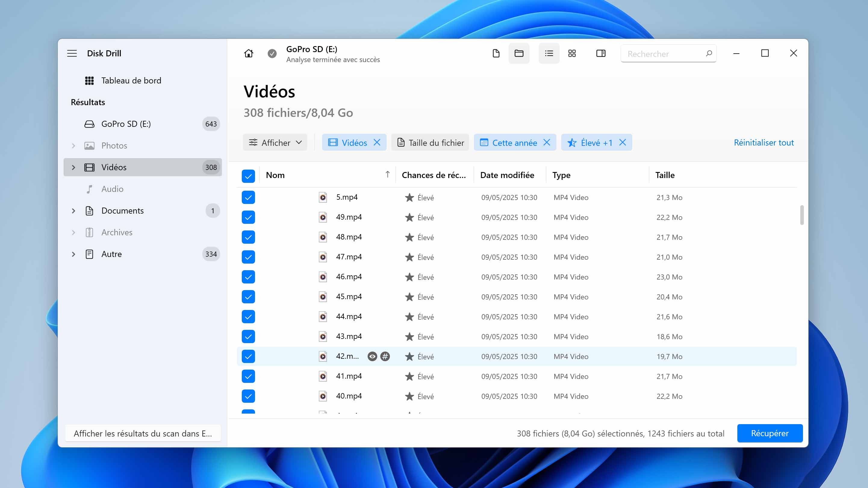Select GoPro SD (E:) results entry
Viewport: 868px width, 488px height.
[x=142, y=124]
